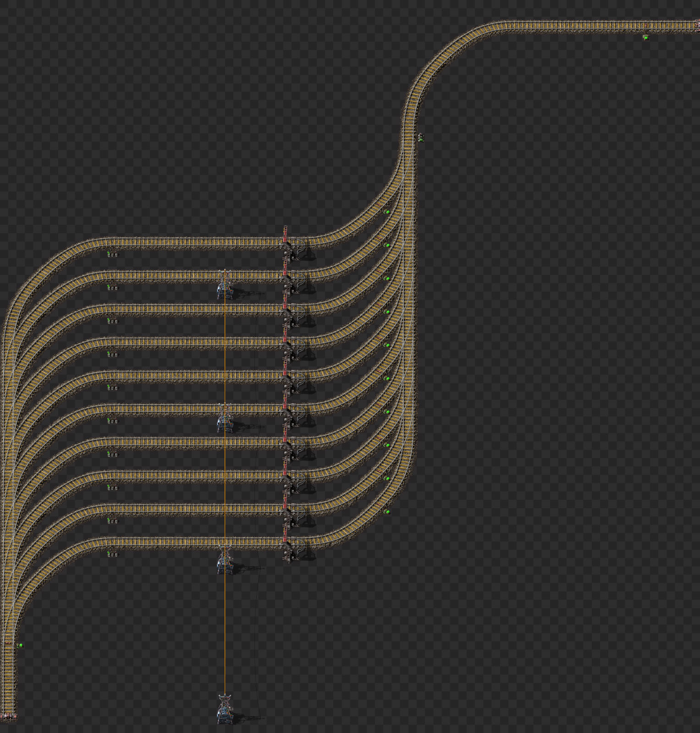This screenshot has height=733, width=700.
Task: Select green rail signal on the upper-right straight track
Action: point(645,37)
